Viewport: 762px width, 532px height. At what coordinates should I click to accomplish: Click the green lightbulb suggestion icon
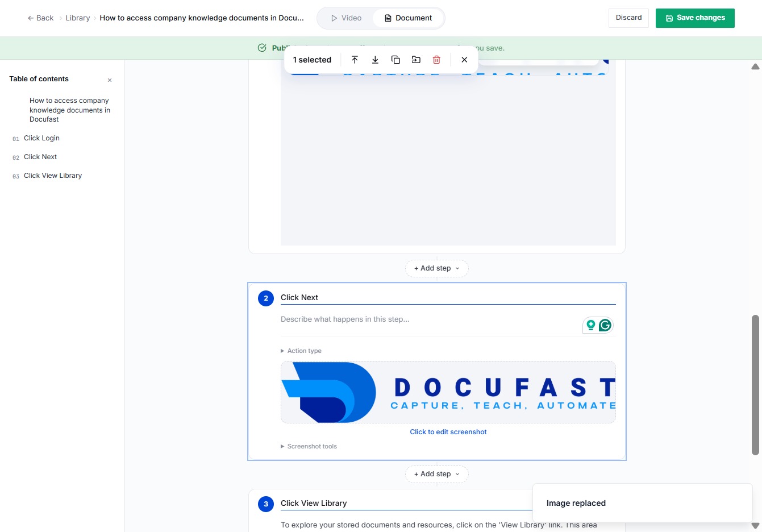591,325
